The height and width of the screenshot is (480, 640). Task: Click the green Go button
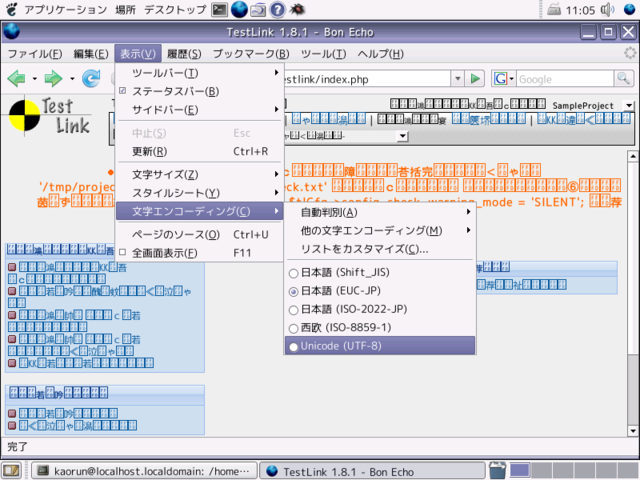(475, 78)
